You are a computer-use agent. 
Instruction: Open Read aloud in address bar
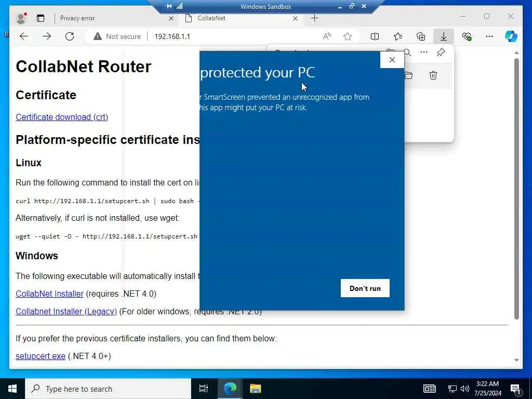coord(327,36)
